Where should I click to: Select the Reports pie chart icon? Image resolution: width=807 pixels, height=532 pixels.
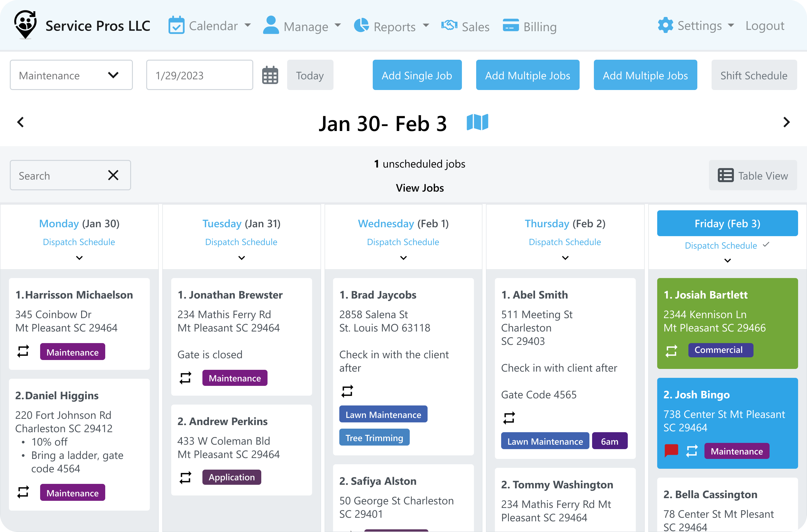click(x=361, y=26)
